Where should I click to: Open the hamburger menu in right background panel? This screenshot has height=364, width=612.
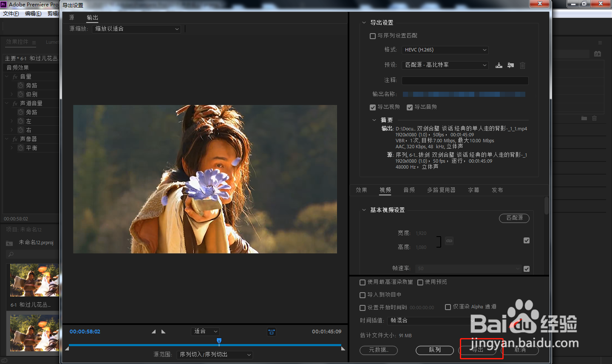600,43
